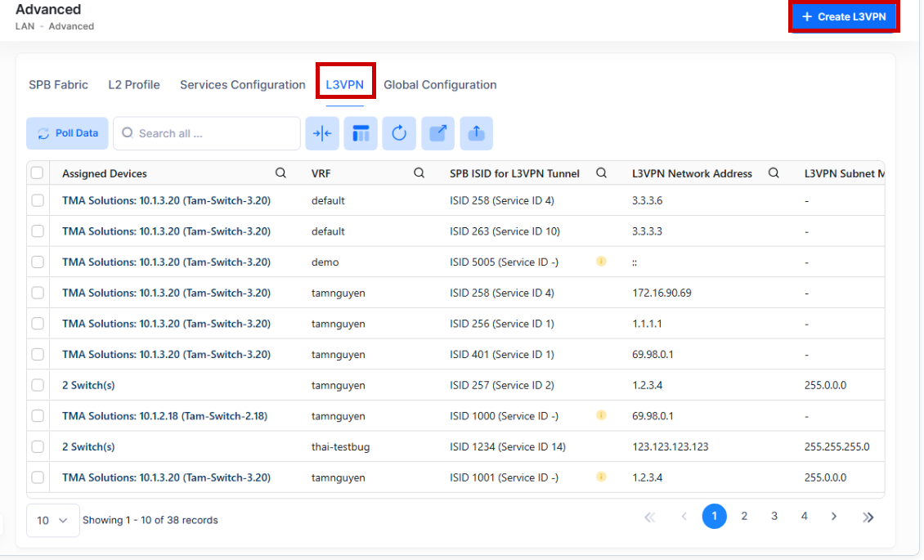This screenshot has height=560, width=924.
Task: Click the Create L3VPN button
Action: tap(844, 17)
